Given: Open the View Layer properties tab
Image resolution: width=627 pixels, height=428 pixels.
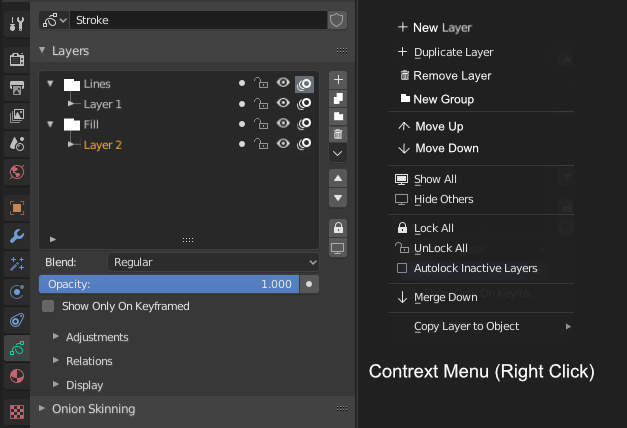Looking at the screenshot, I should (x=16, y=116).
